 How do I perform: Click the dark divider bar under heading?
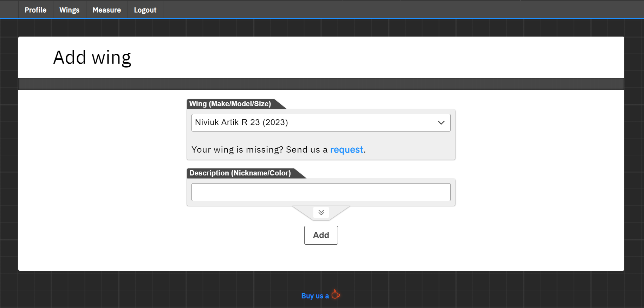(321, 84)
